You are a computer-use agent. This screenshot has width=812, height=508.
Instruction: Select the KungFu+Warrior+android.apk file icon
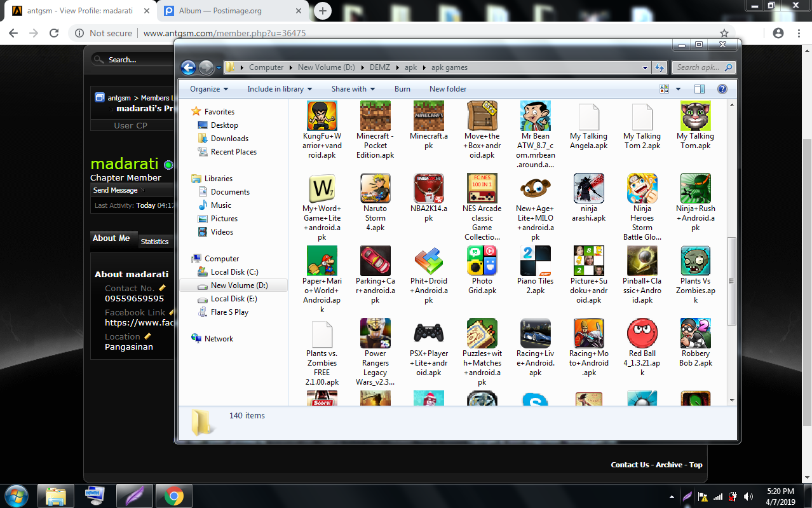click(322, 116)
